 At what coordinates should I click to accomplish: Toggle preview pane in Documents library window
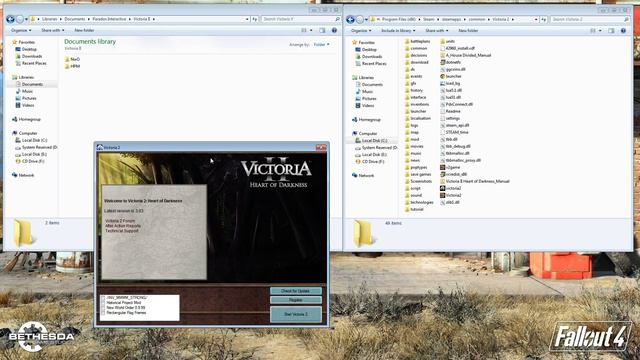click(x=322, y=30)
